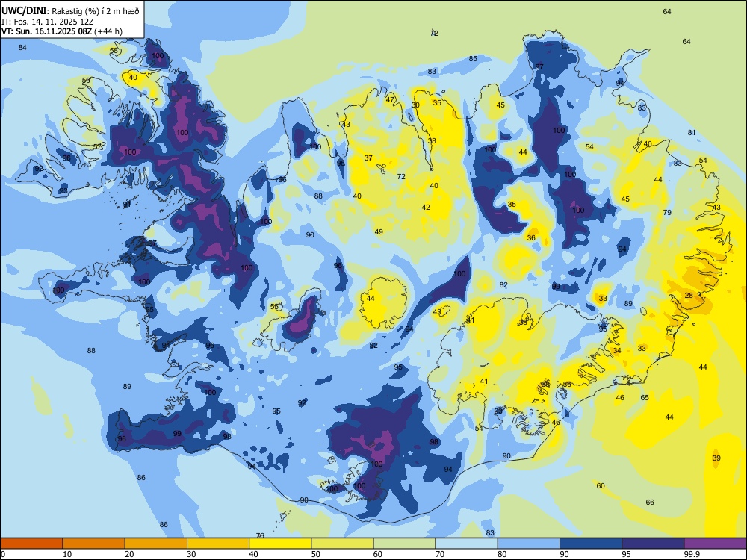Viewport: 747px width, 560px height.
Task: Click the humidity value '76' on the map
Action: pos(260,535)
